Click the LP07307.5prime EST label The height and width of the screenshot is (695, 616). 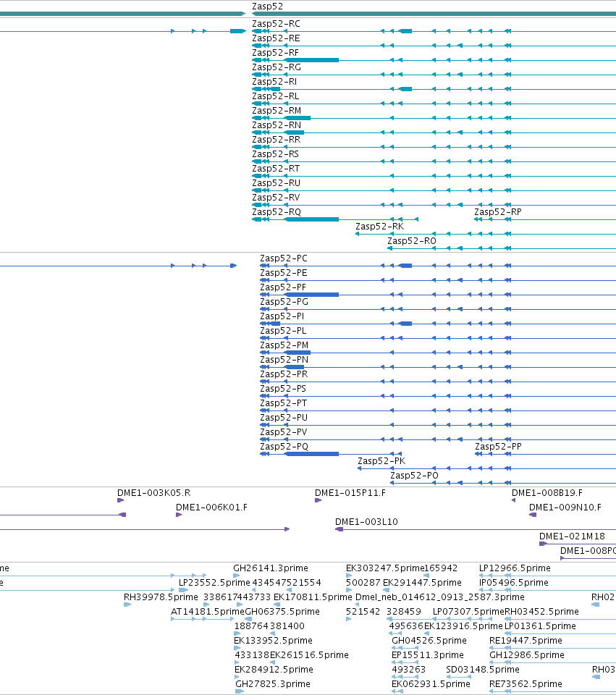[468, 612]
